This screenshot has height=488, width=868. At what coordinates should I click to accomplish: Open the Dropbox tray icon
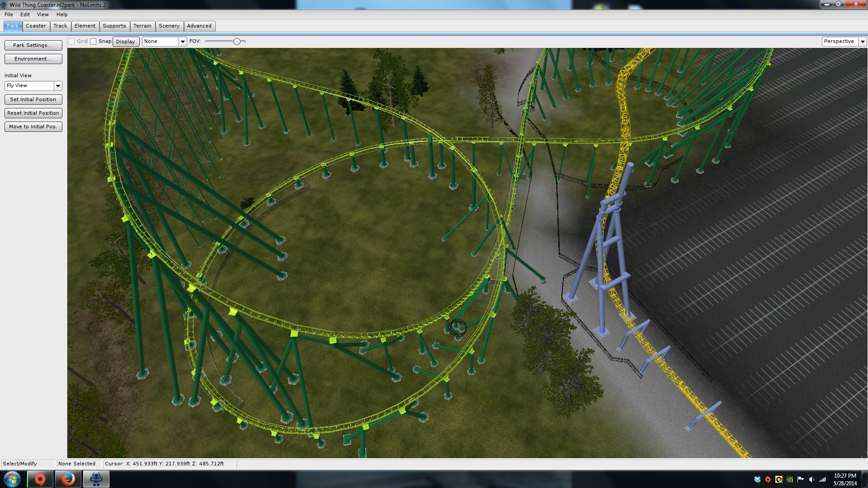click(x=757, y=479)
